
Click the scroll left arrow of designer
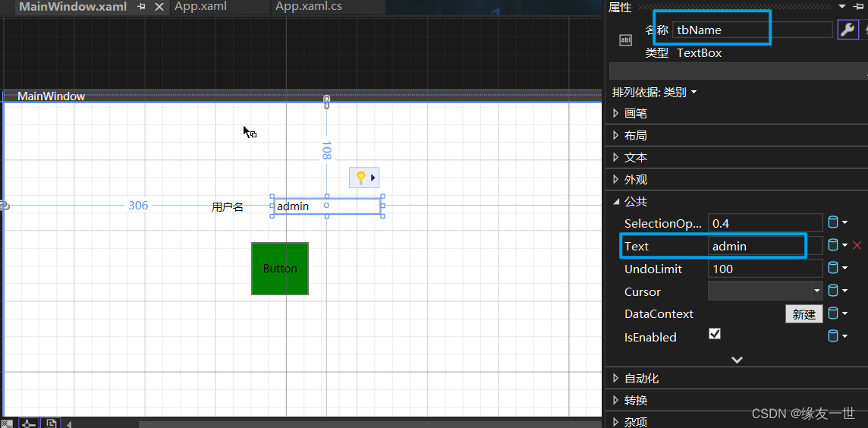(69, 425)
